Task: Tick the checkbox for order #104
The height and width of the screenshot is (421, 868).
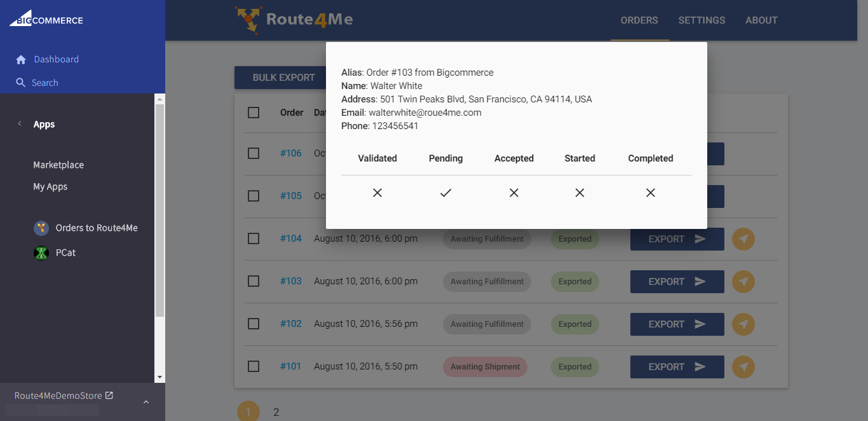Action: (254, 239)
